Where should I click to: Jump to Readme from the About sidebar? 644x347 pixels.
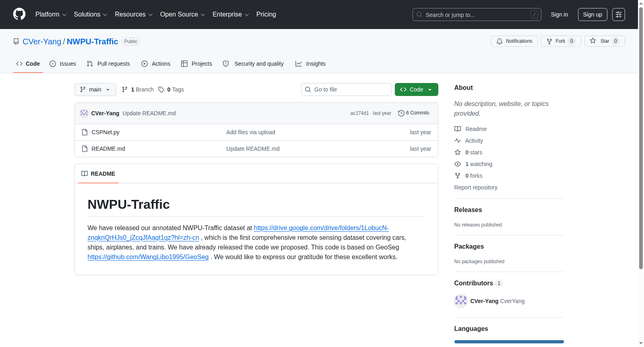[471, 129]
